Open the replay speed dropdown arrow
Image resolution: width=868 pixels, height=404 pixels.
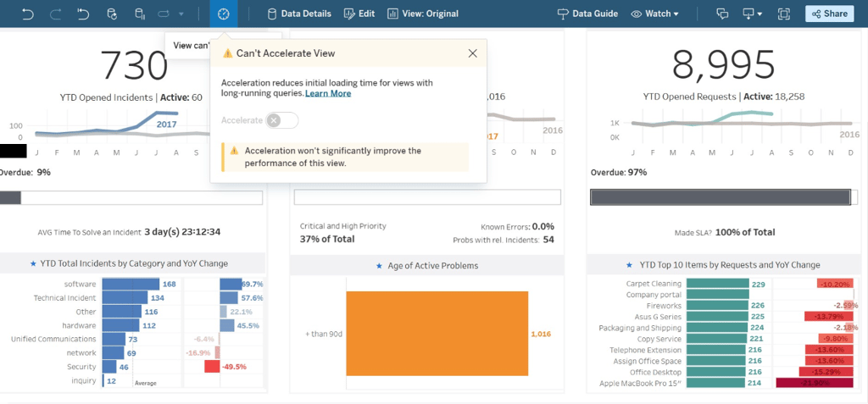[181, 14]
